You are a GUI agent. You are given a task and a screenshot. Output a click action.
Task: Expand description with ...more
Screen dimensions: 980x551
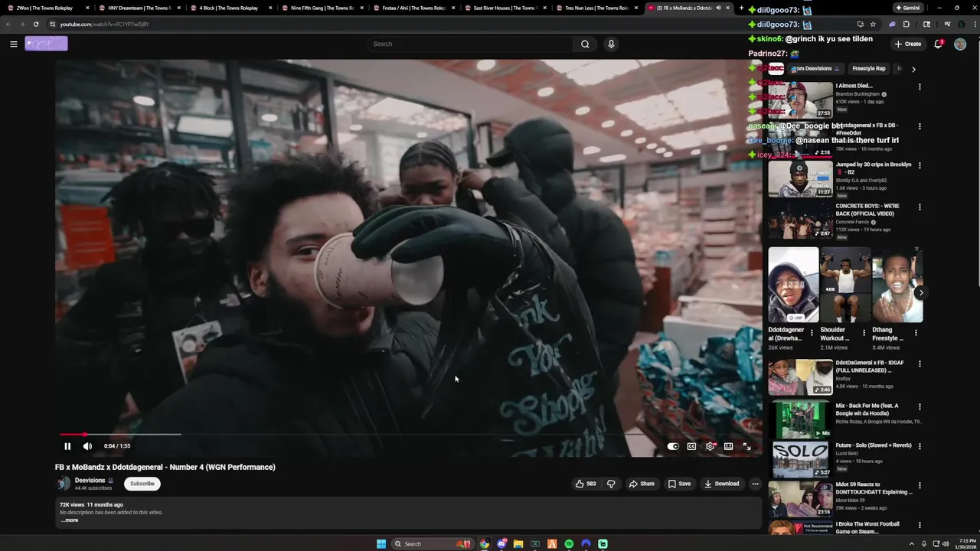(x=70, y=520)
